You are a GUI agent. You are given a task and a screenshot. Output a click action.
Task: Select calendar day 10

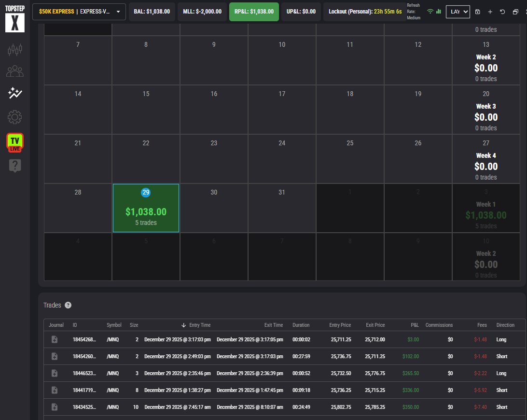click(x=282, y=60)
